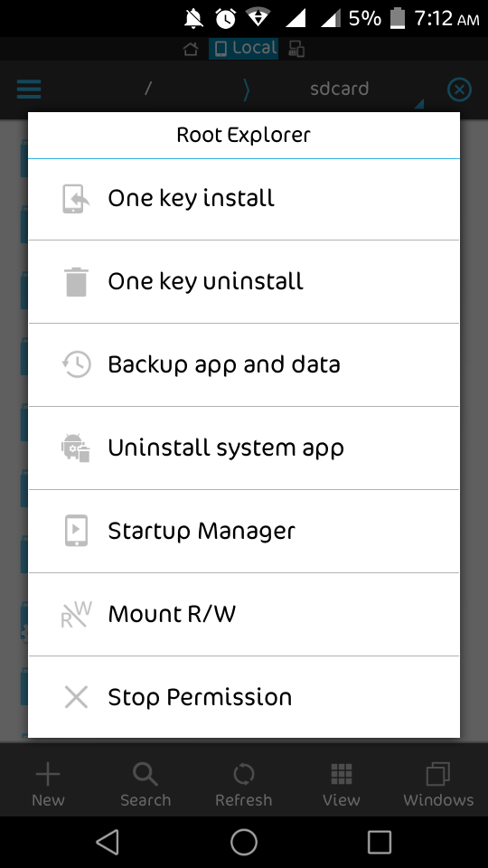Image resolution: width=488 pixels, height=868 pixels.
Task: Open Startup Manager entry
Action: (x=244, y=531)
